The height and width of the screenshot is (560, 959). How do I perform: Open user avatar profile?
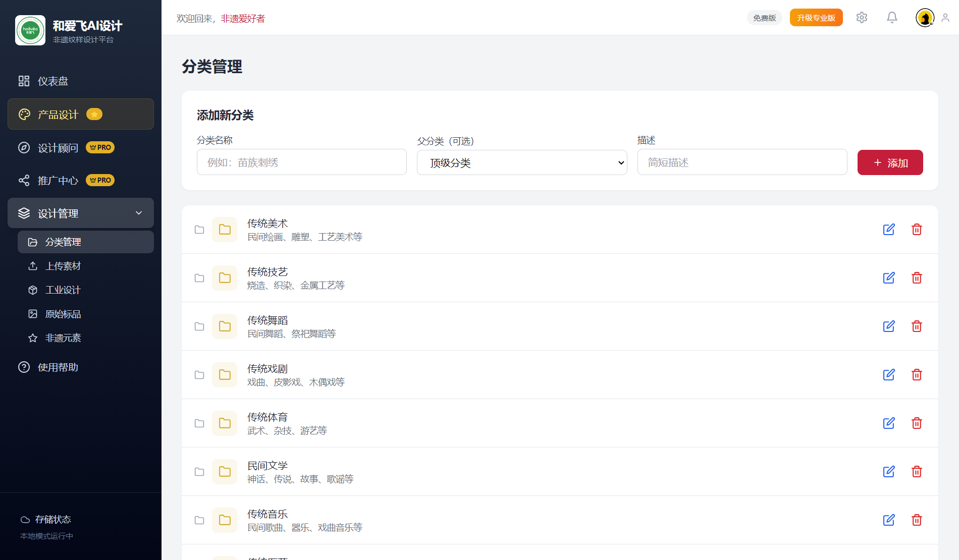[925, 18]
